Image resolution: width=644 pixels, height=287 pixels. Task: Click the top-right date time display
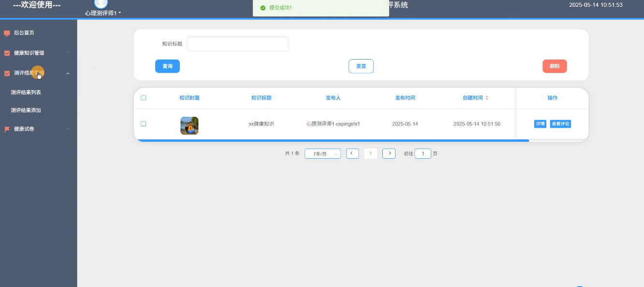pyautogui.click(x=596, y=5)
